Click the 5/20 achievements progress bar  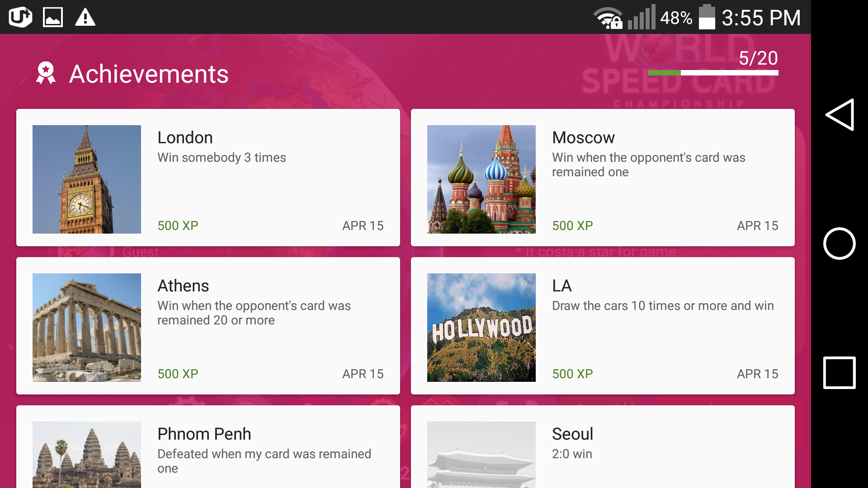pyautogui.click(x=713, y=73)
